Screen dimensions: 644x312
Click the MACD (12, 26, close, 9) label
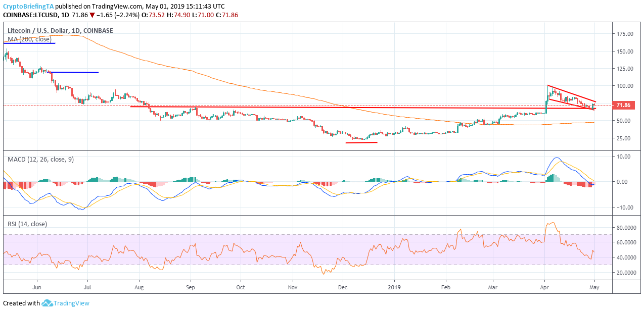[x=40, y=160]
